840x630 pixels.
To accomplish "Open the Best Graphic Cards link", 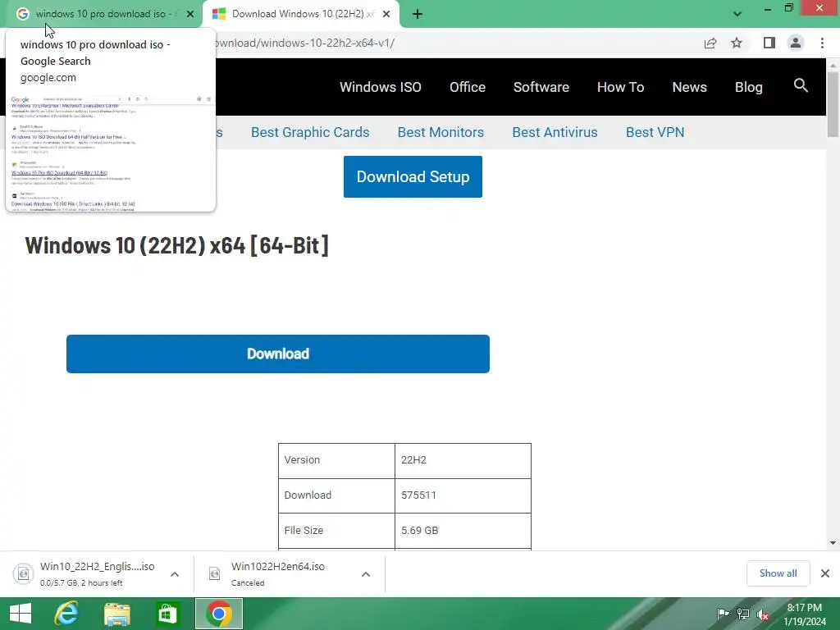I will [310, 132].
